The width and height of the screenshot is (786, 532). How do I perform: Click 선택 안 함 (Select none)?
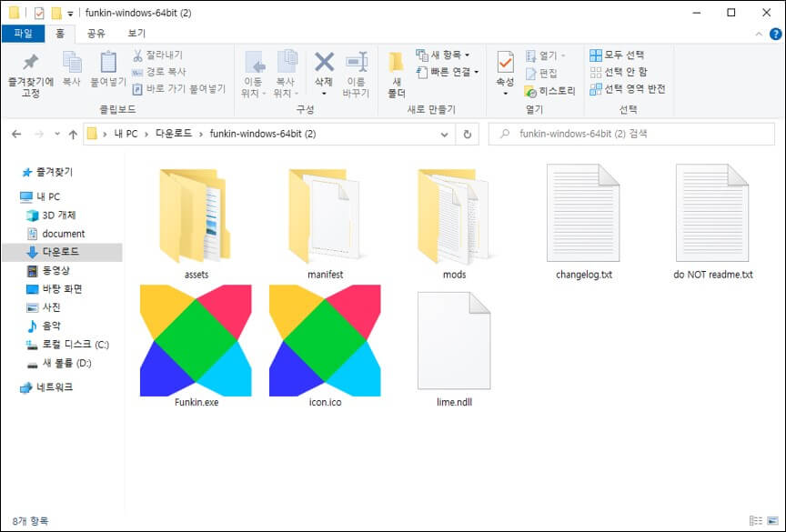pos(619,72)
